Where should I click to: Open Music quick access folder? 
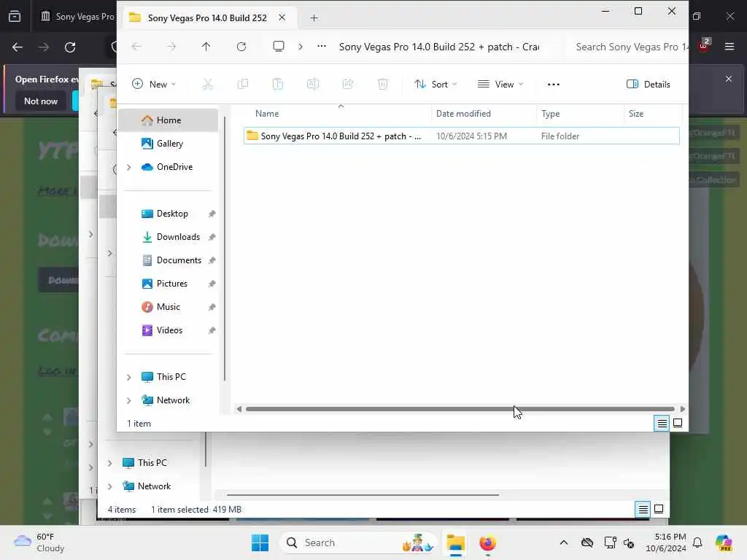(169, 307)
